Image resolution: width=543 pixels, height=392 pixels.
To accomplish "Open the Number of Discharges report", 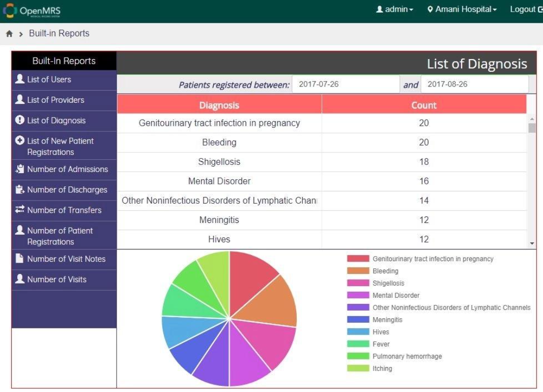I will [64, 190].
